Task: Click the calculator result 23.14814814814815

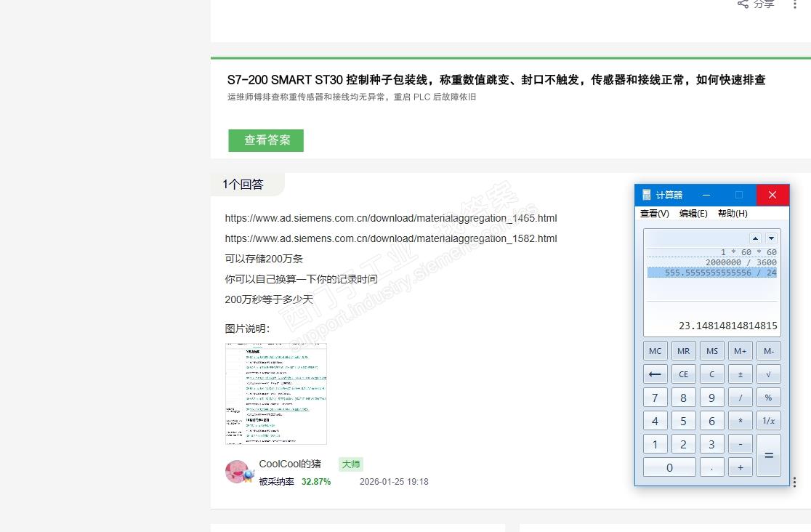Action: tap(727, 326)
